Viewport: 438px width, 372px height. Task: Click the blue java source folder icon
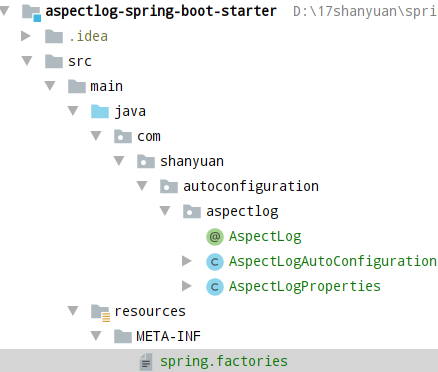point(100,112)
